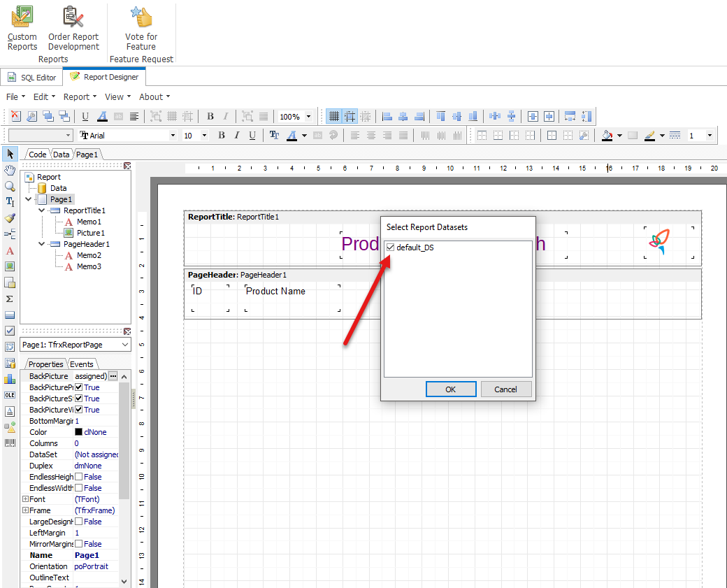
Task: Toggle the MirrorMargins property checkbox
Action: click(x=79, y=544)
